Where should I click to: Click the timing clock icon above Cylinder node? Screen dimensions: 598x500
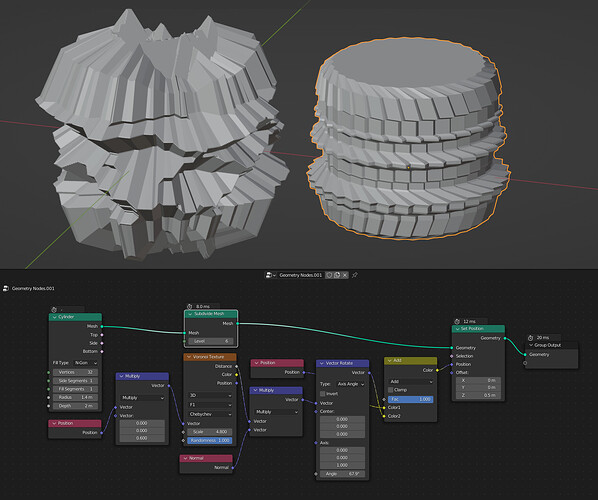(x=54, y=309)
